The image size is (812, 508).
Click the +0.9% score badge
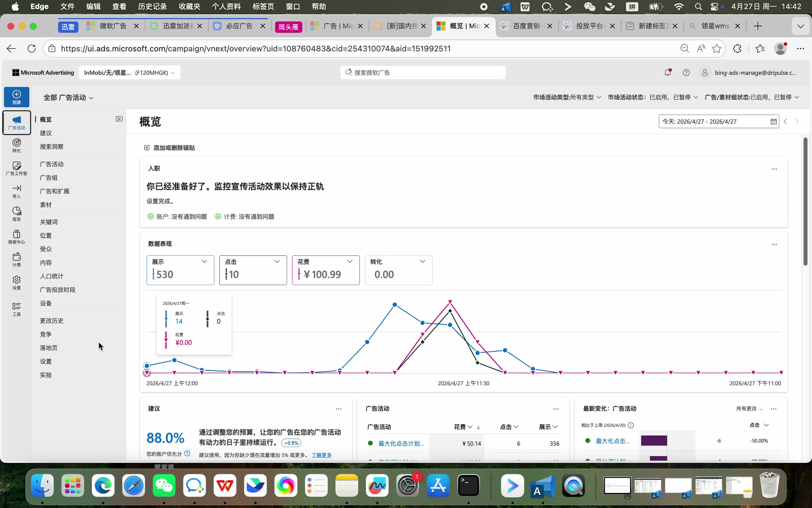click(x=291, y=443)
